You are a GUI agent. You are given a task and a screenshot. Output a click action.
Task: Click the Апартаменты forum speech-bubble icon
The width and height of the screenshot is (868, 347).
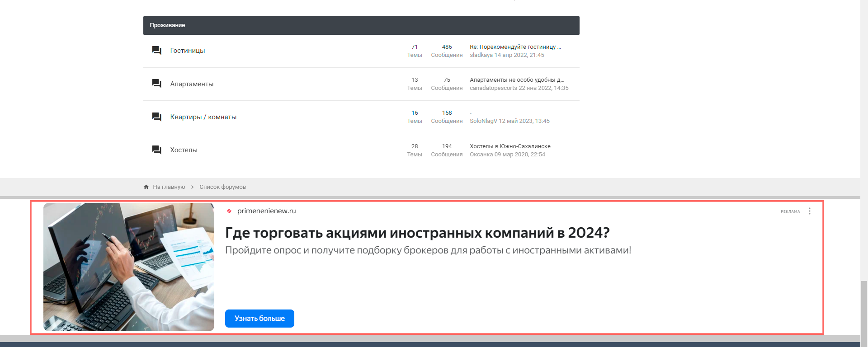[x=157, y=84]
